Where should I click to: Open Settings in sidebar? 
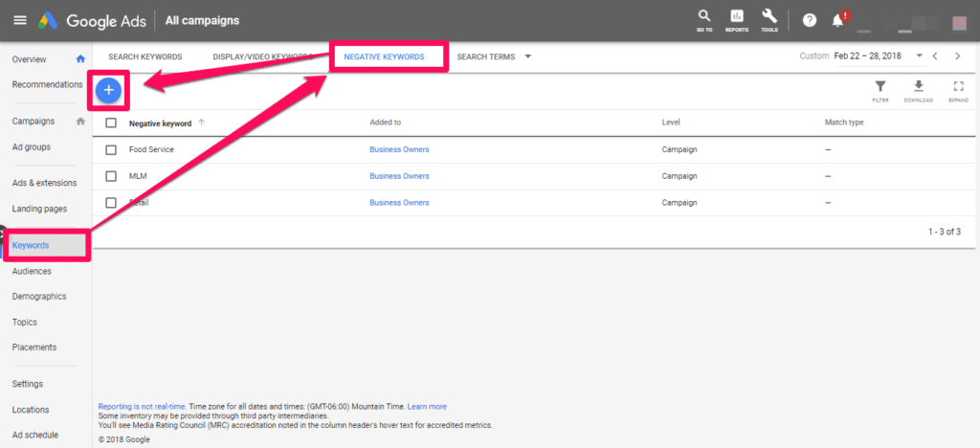[x=28, y=384]
